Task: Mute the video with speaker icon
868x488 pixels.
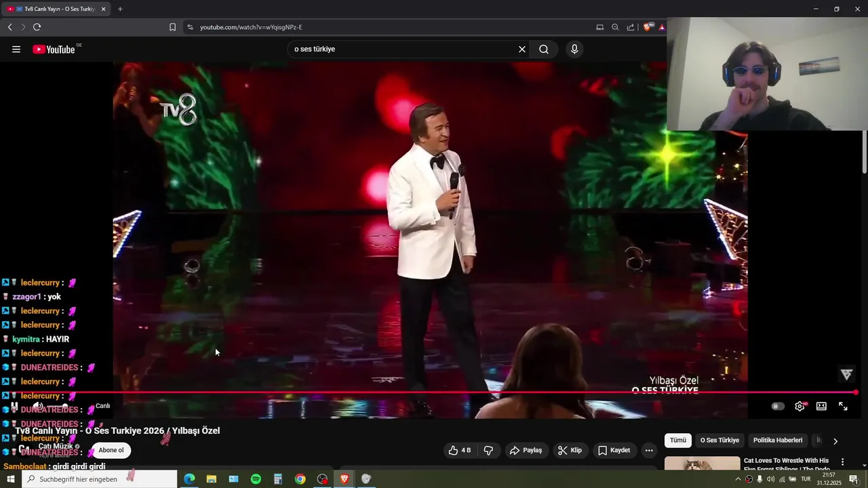Action: coord(38,406)
